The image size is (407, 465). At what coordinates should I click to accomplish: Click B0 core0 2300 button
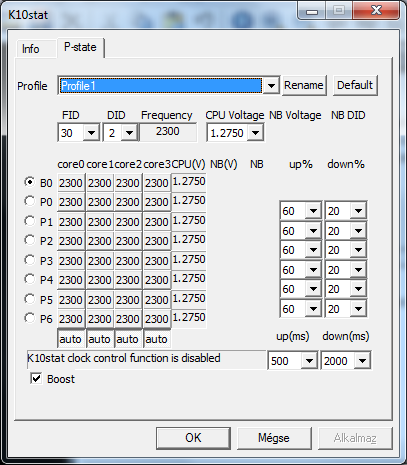point(71,183)
